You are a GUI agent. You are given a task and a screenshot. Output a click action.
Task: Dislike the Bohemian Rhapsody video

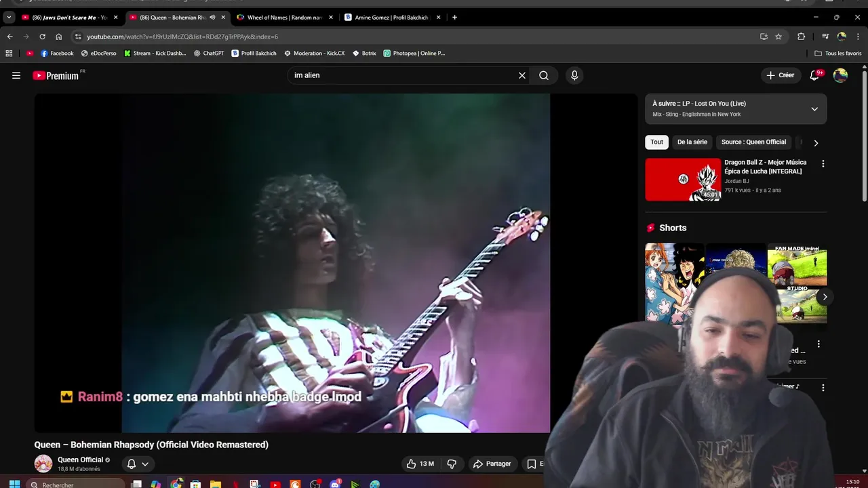(452, 464)
